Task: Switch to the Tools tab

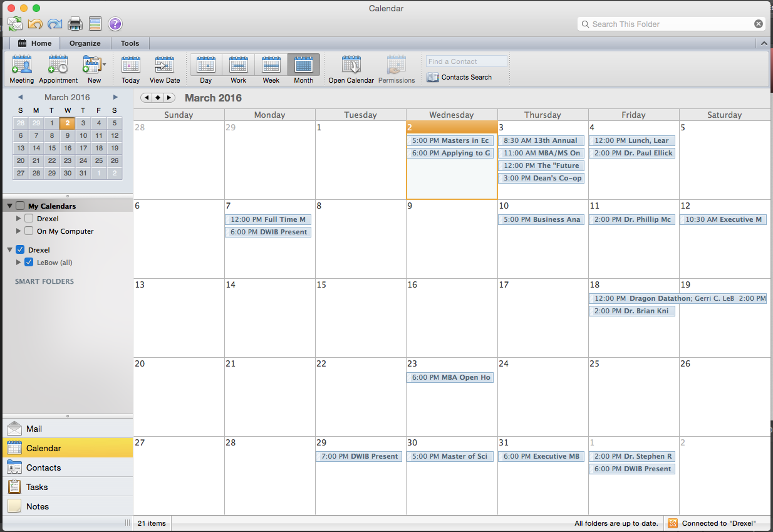Action: 130,43
